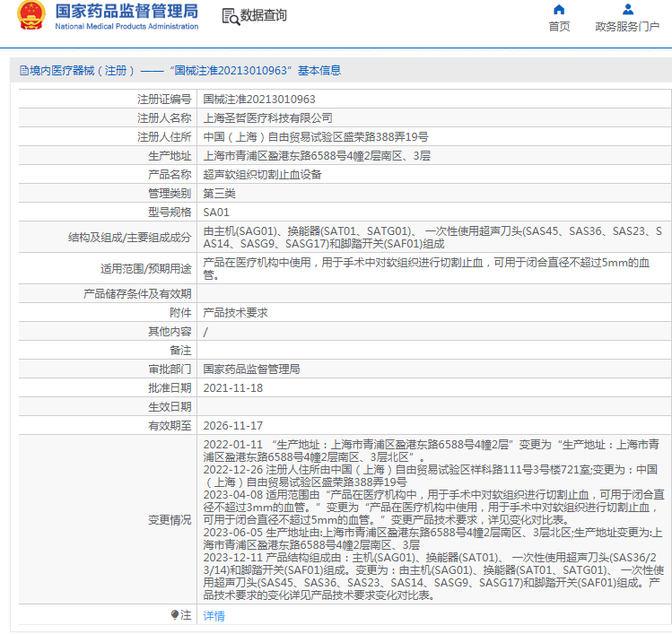This screenshot has height=634, width=672.
Task: Select model value SA01
Action: (216, 213)
